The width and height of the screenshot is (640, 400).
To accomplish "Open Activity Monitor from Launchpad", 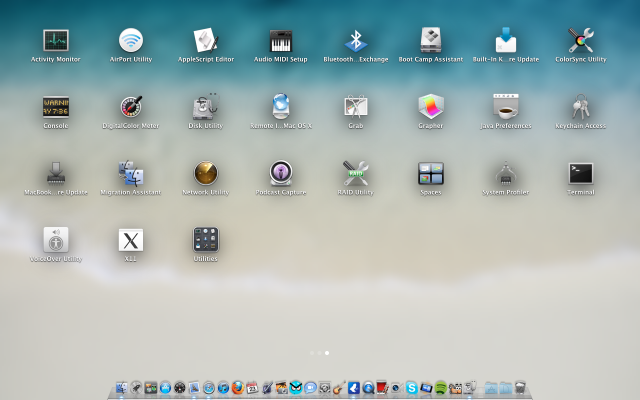I will pos(56,40).
